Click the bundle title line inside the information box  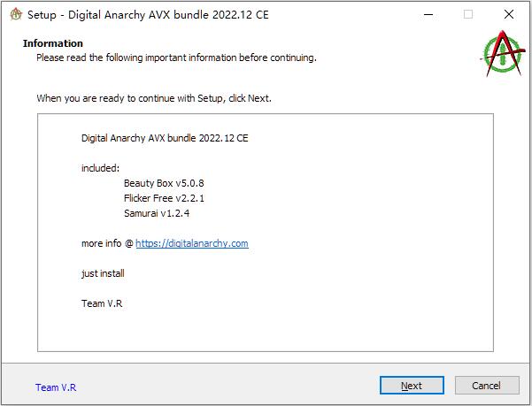point(165,138)
